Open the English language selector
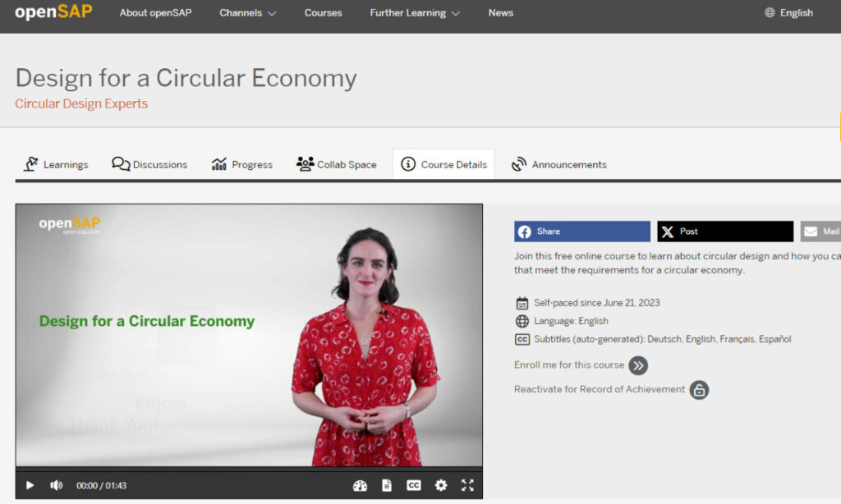 click(x=789, y=13)
